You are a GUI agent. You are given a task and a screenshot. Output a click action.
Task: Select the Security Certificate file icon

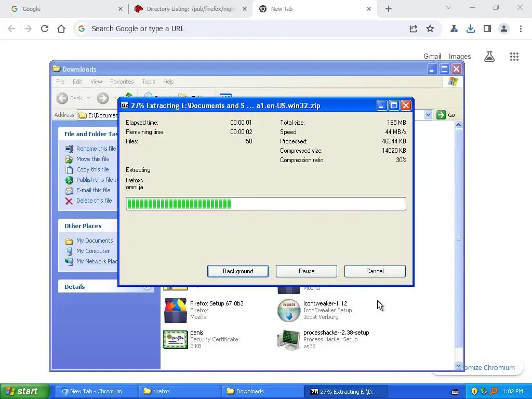point(176,340)
